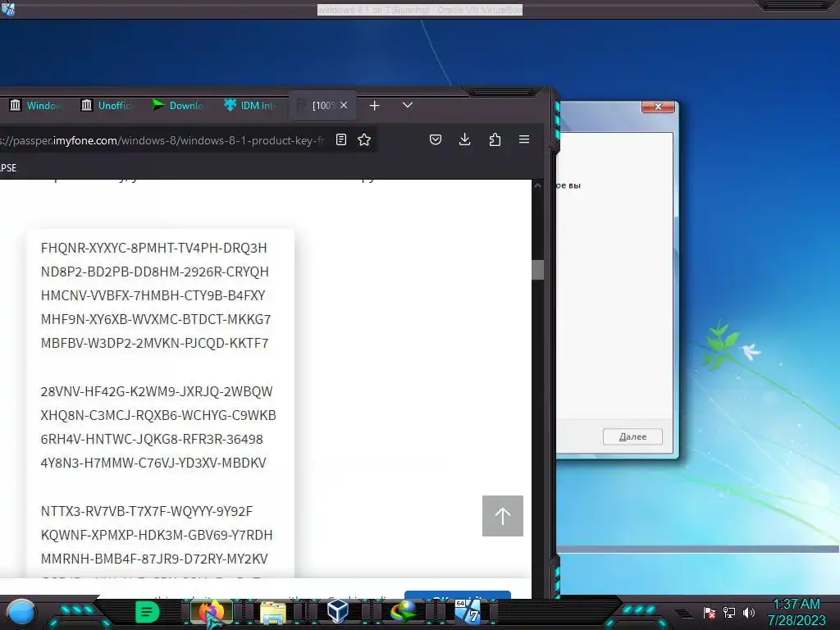Click product key FHQNR-XYXYC-8PMHT-TV4PH-DRQ3H
The width and height of the screenshot is (840, 630).
pyautogui.click(x=153, y=248)
